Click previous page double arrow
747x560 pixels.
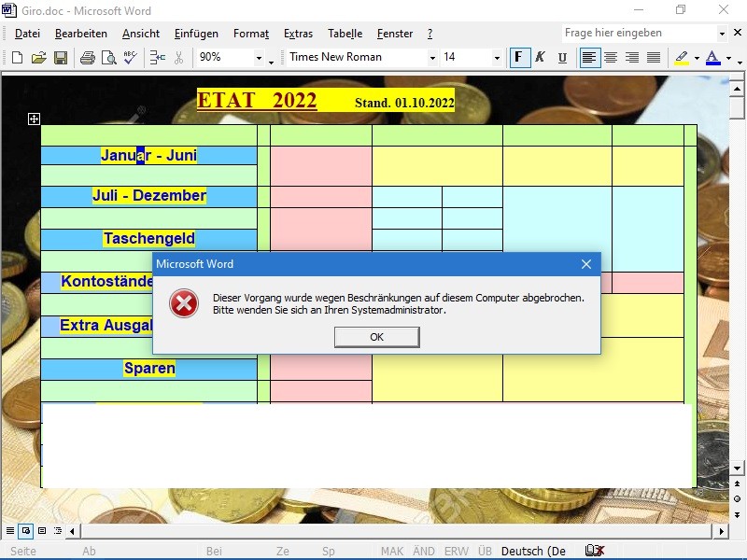737,483
